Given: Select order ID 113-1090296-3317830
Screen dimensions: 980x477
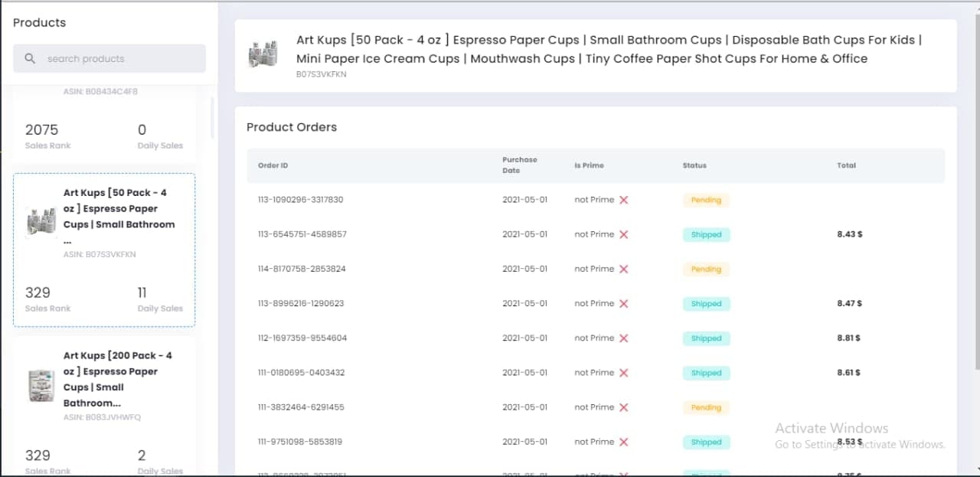Looking at the screenshot, I should point(300,200).
